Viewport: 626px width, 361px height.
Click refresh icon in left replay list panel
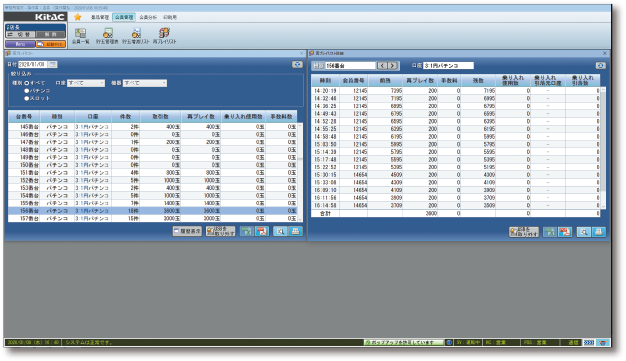297,64
